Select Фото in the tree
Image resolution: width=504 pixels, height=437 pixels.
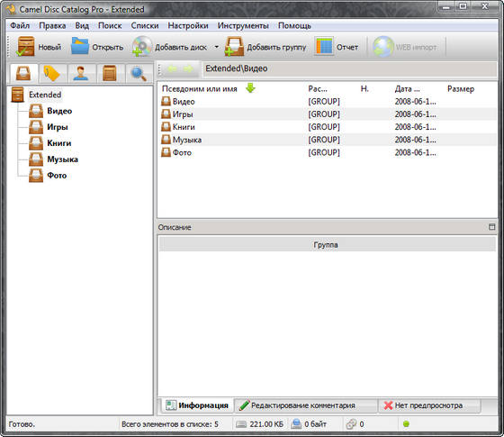(57, 176)
